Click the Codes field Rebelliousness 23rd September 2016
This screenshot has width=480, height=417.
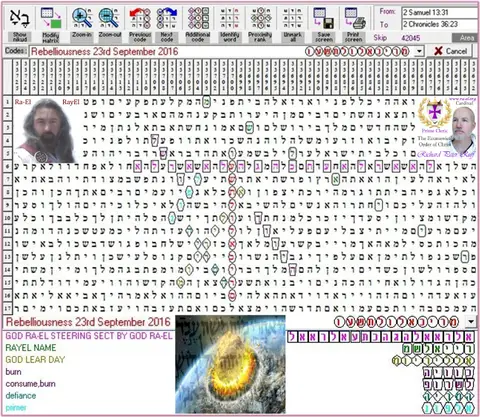(222, 52)
